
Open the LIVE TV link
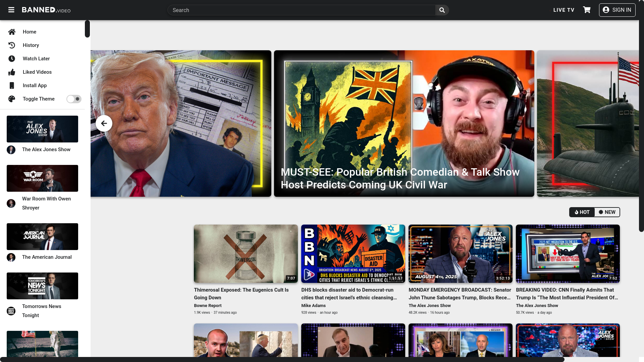click(564, 10)
